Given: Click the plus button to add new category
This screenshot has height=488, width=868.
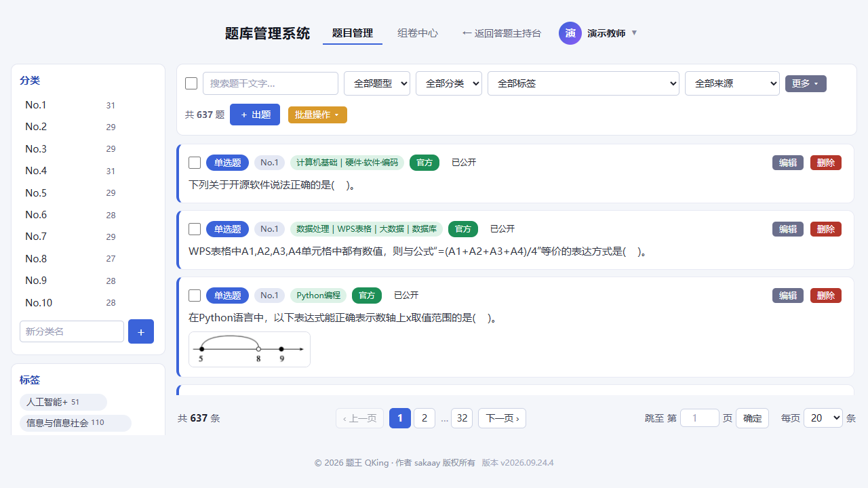Looking at the screenshot, I should click(141, 331).
